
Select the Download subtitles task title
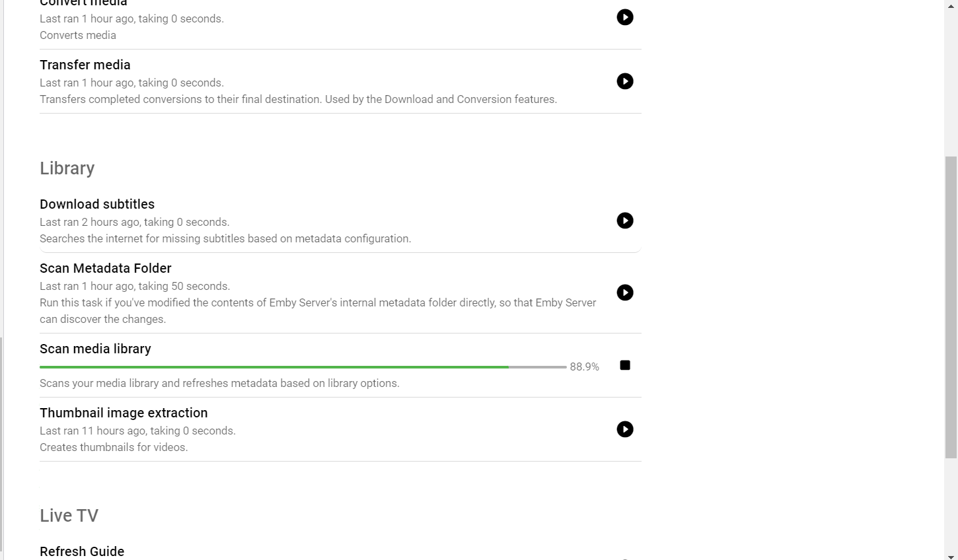pos(96,204)
